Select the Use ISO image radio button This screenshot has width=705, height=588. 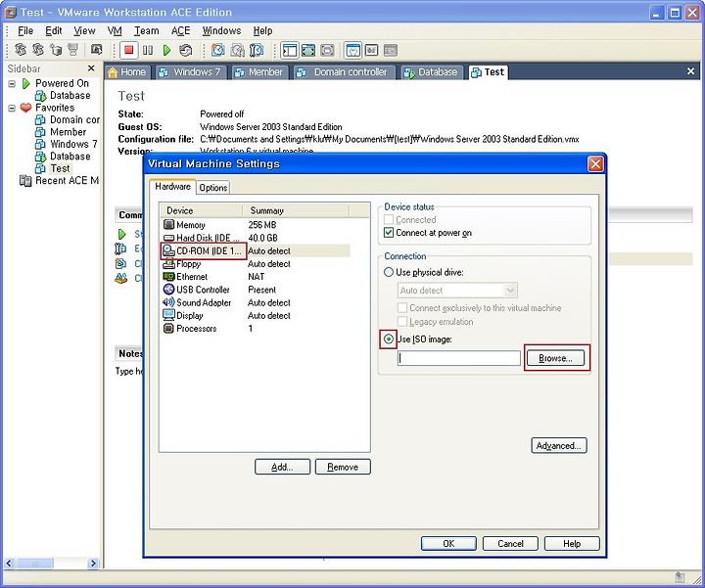coord(389,339)
